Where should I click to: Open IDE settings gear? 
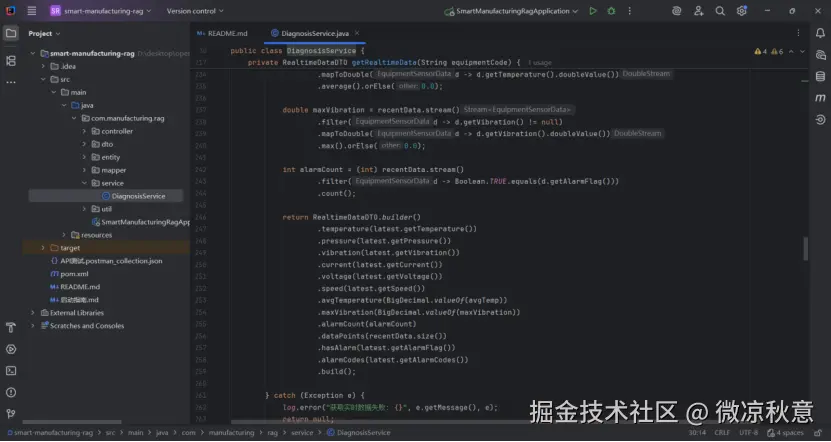pos(741,11)
